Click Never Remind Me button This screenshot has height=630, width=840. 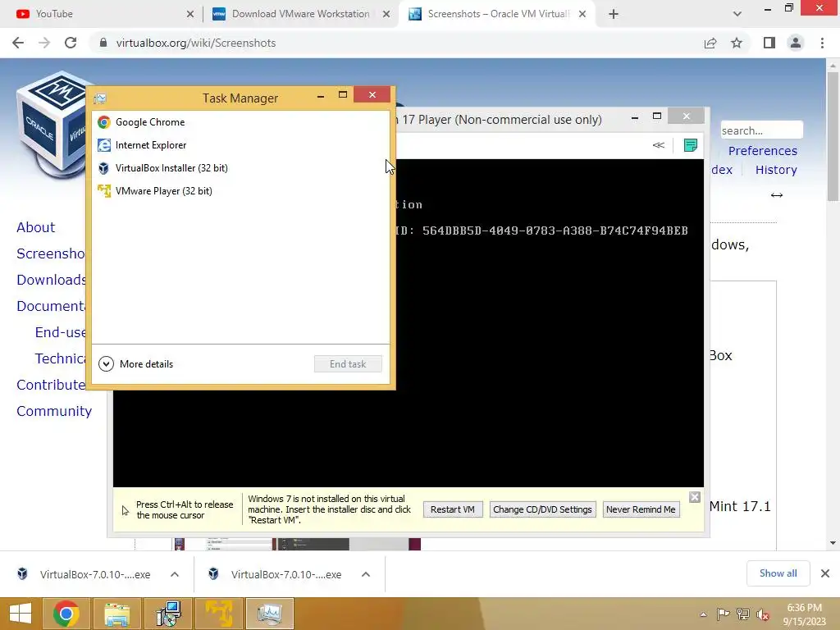click(641, 509)
